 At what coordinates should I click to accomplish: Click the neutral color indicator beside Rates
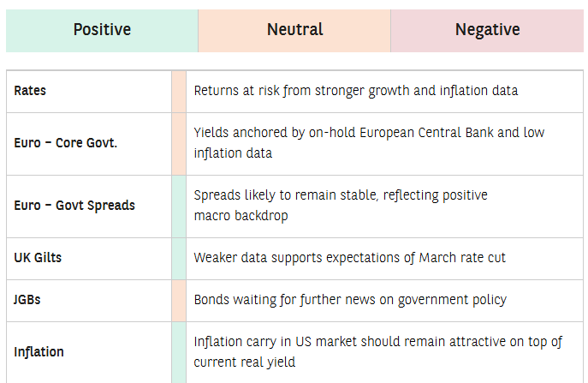(x=179, y=92)
